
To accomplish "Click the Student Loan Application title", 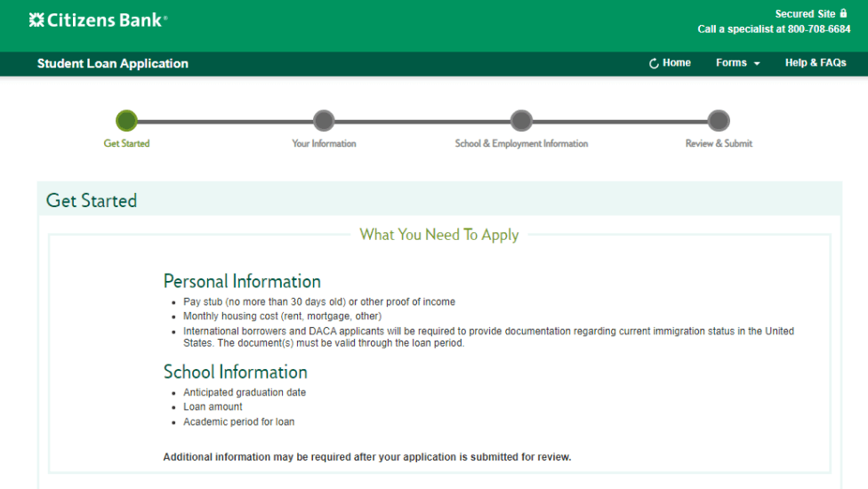I will [x=113, y=63].
